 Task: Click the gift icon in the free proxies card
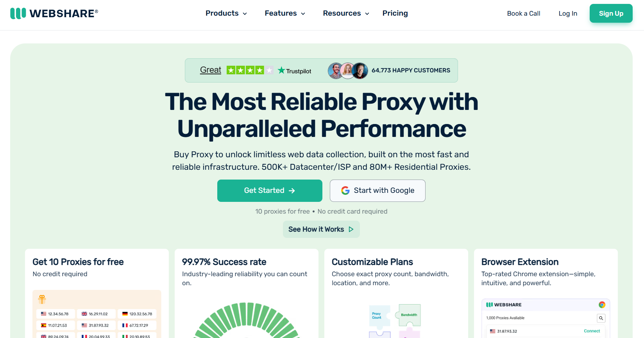pyautogui.click(x=42, y=299)
